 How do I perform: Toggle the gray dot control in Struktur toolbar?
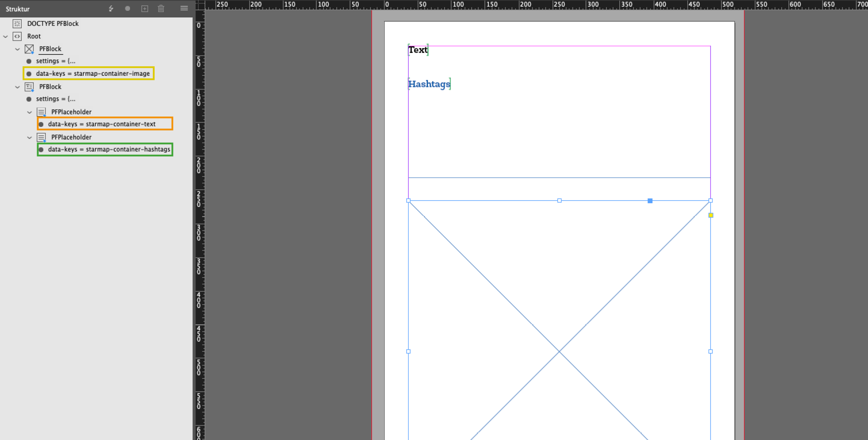click(128, 8)
